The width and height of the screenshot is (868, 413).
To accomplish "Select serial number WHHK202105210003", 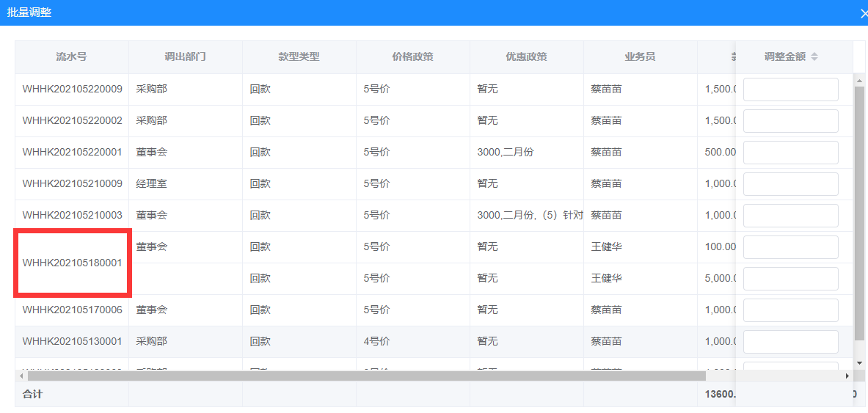I will click(x=72, y=216).
